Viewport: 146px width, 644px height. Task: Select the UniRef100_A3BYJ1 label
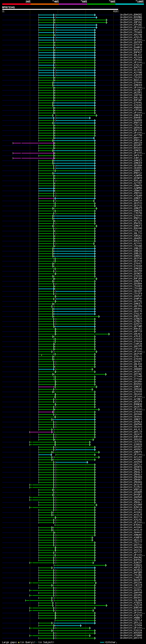(x=131, y=158)
